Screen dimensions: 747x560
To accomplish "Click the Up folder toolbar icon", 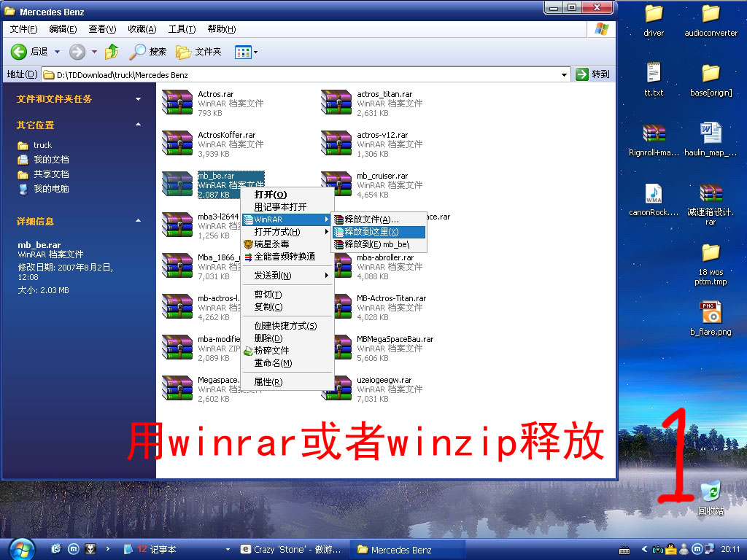I will point(111,52).
